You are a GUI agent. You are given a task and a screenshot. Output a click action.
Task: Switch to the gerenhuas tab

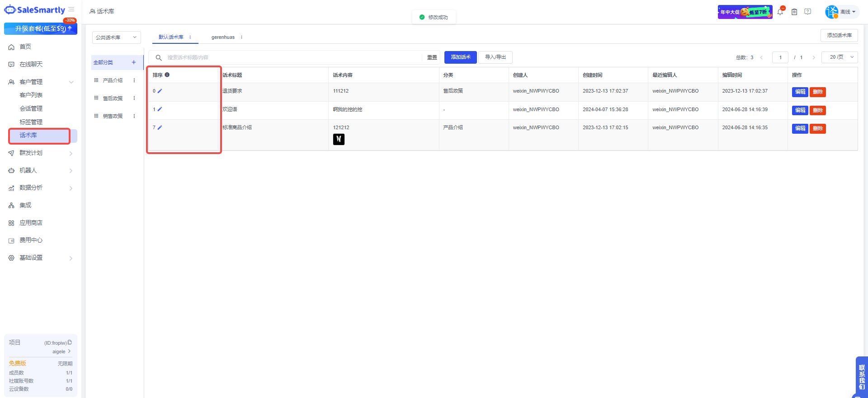click(x=223, y=37)
